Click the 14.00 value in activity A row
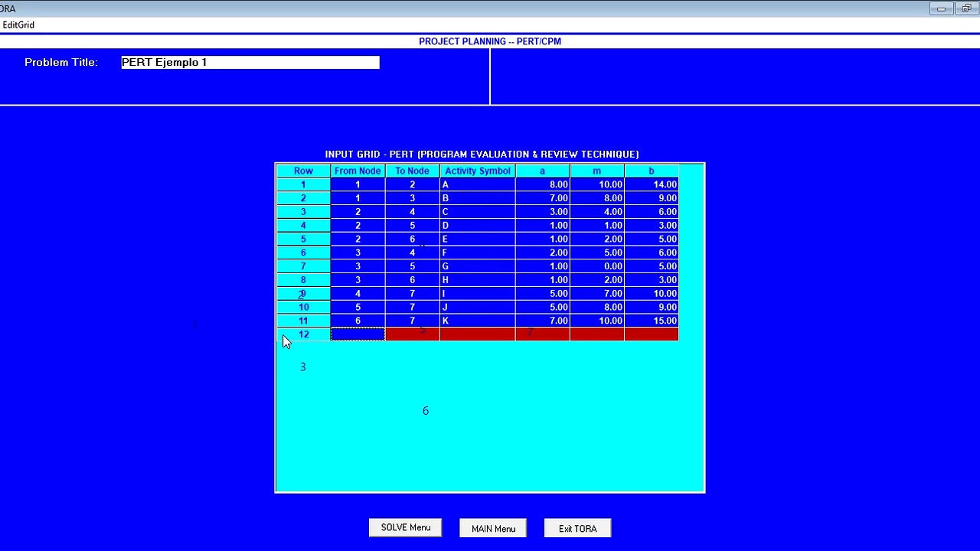This screenshot has height=551, width=980. [651, 184]
